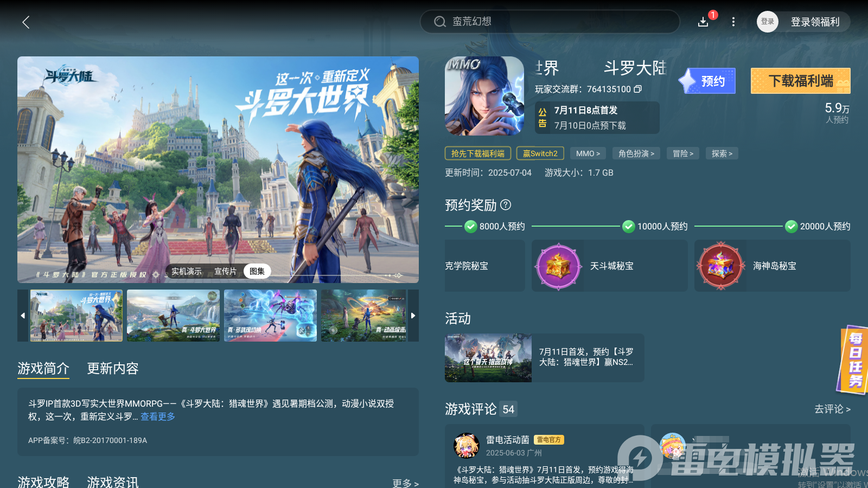Click the 5.9万 人预约 count
The height and width of the screenshot is (488, 868).
837,113
